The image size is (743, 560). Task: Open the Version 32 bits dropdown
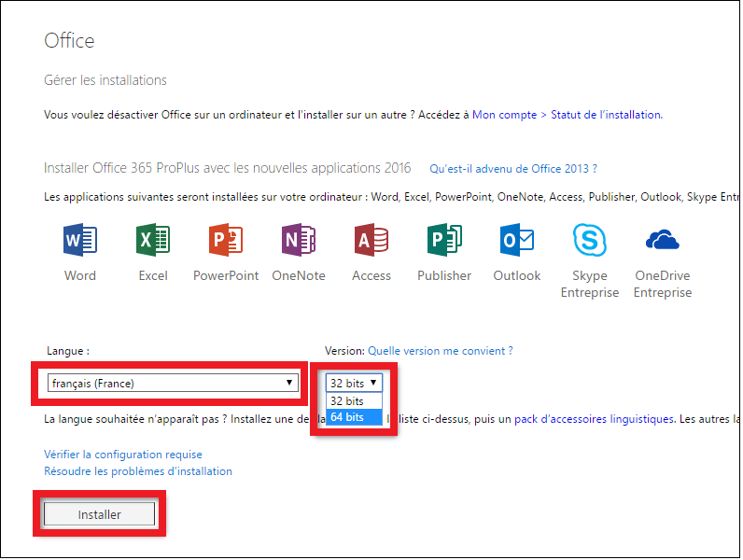(x=354, y=383)
